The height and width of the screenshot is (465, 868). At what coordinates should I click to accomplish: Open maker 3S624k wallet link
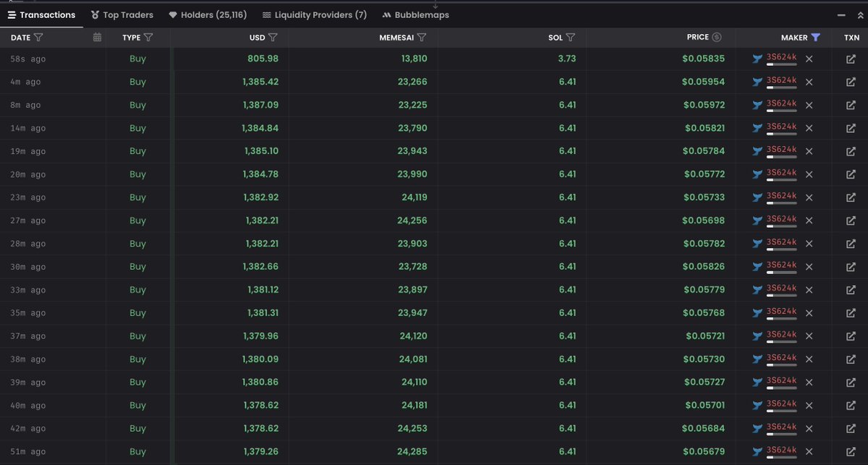[782, 57]
